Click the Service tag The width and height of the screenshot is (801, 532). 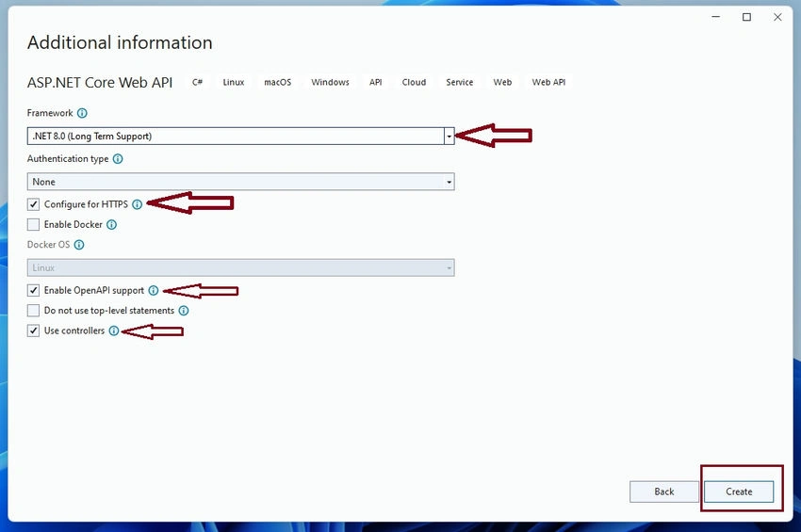459,82
